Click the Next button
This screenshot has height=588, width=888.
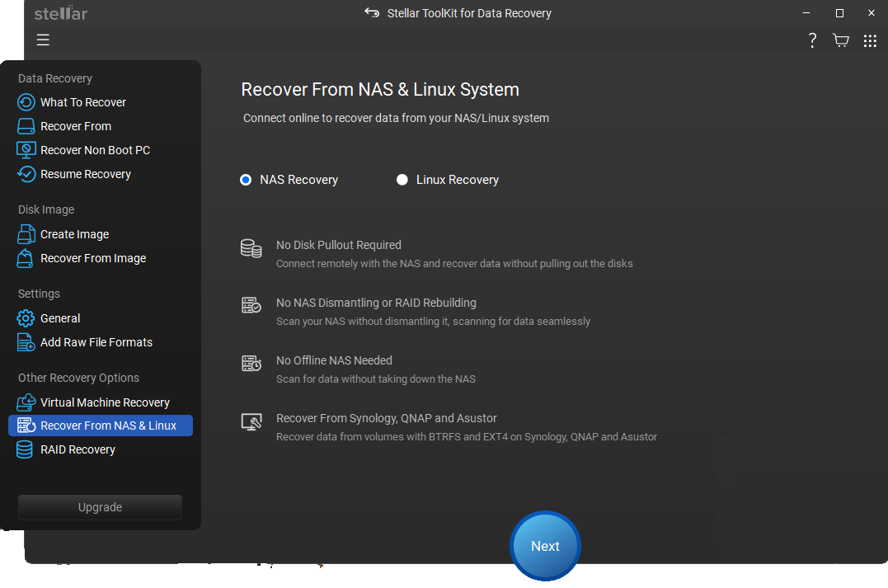pyautogui.click(x=545, y=546)
